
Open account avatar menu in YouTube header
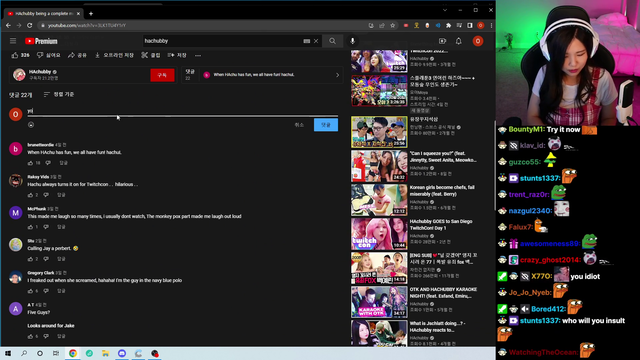(x=478, y=41)
